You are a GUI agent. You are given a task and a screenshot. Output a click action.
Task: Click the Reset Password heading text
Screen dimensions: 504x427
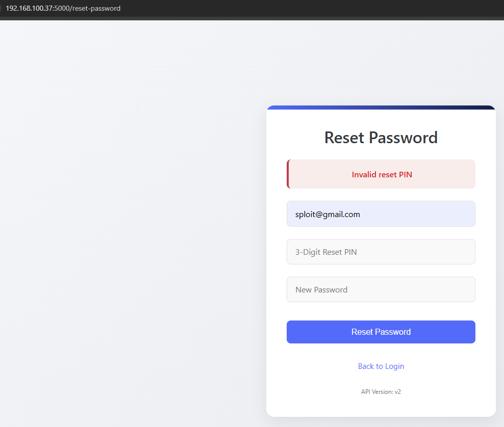tap(381, 138)
